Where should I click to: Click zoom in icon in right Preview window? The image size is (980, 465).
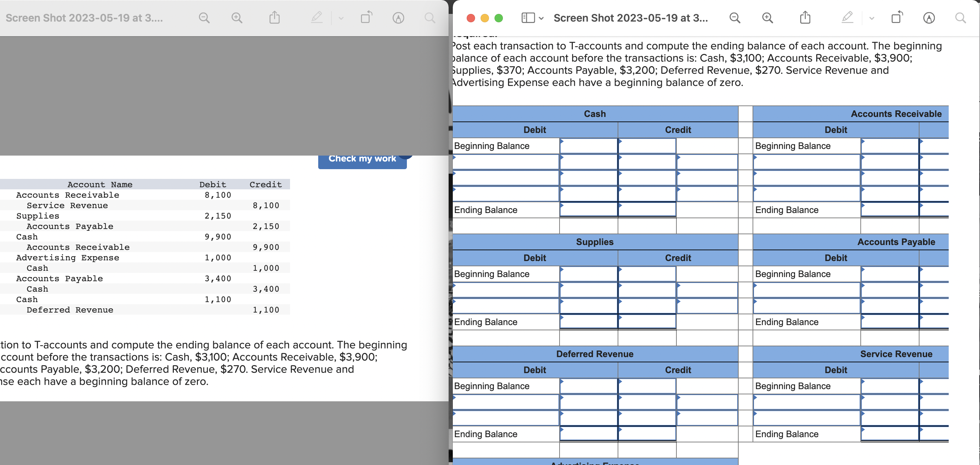pos(767,18)
